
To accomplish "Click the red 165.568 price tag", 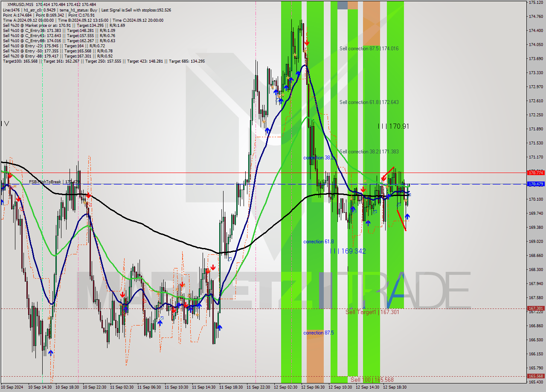I will tap(536, 376).
